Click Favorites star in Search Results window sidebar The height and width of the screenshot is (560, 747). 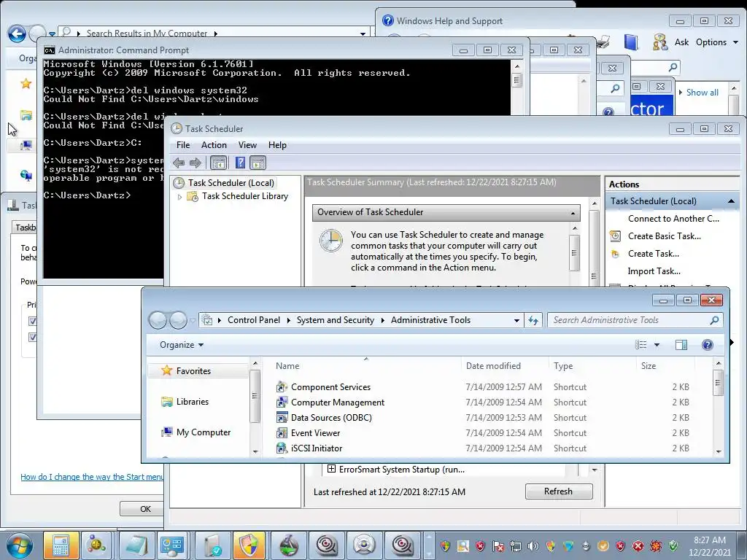click(x=26, y=84)
